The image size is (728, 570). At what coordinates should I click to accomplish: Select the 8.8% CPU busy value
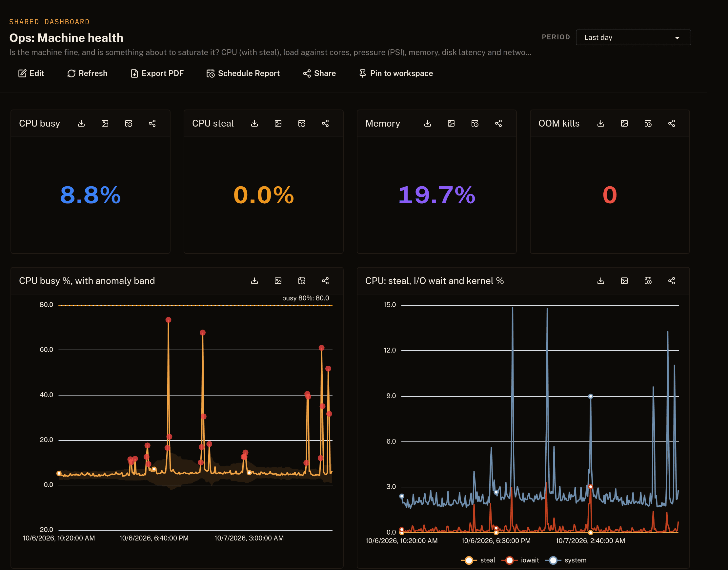click(91, 195)
